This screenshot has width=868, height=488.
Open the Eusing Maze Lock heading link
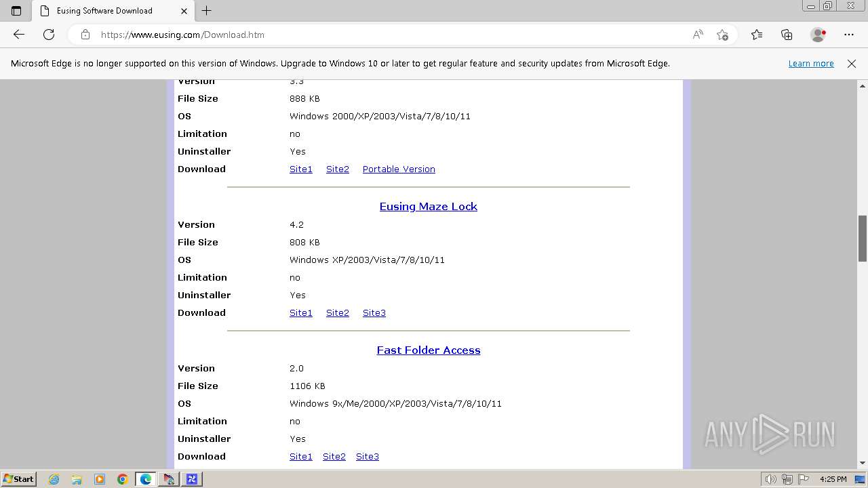(429, 207)
